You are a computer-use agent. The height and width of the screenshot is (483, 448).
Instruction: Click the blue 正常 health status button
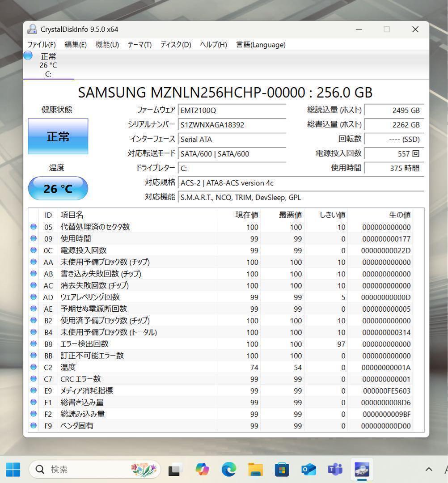coord(58,136)
